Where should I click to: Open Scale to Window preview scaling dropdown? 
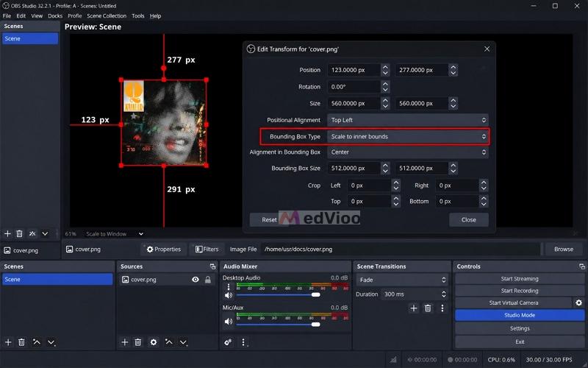(115, 234)
